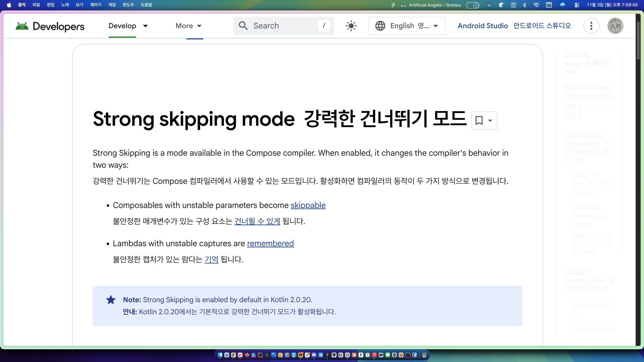
Task: Expand the More menu dropdown
Action: coord(199,26)
